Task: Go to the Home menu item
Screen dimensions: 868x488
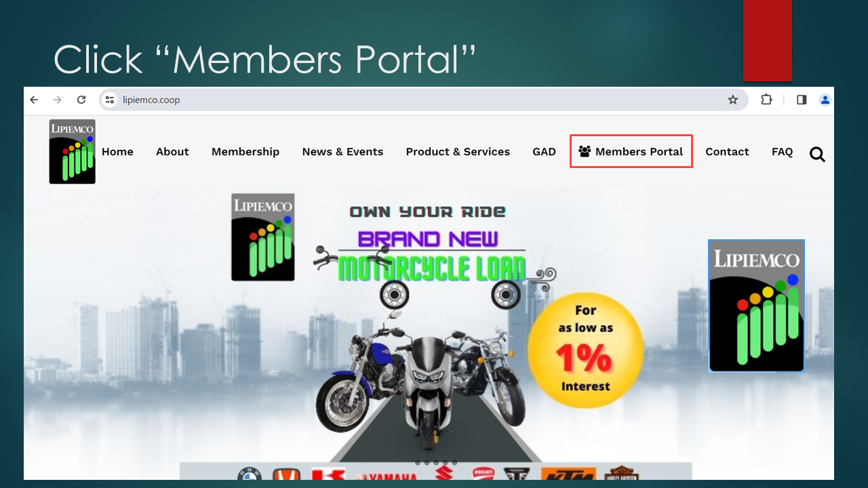Action: 117,152
